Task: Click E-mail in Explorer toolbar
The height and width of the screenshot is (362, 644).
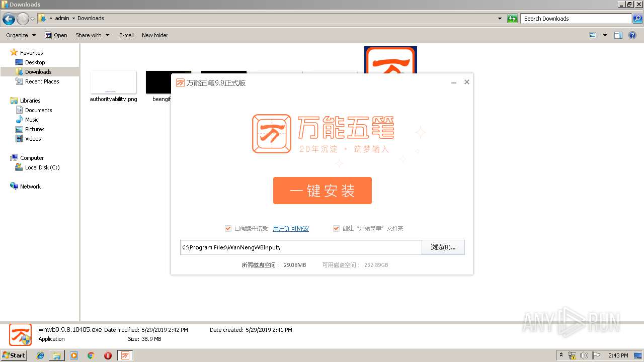Action: coord(126,35)
